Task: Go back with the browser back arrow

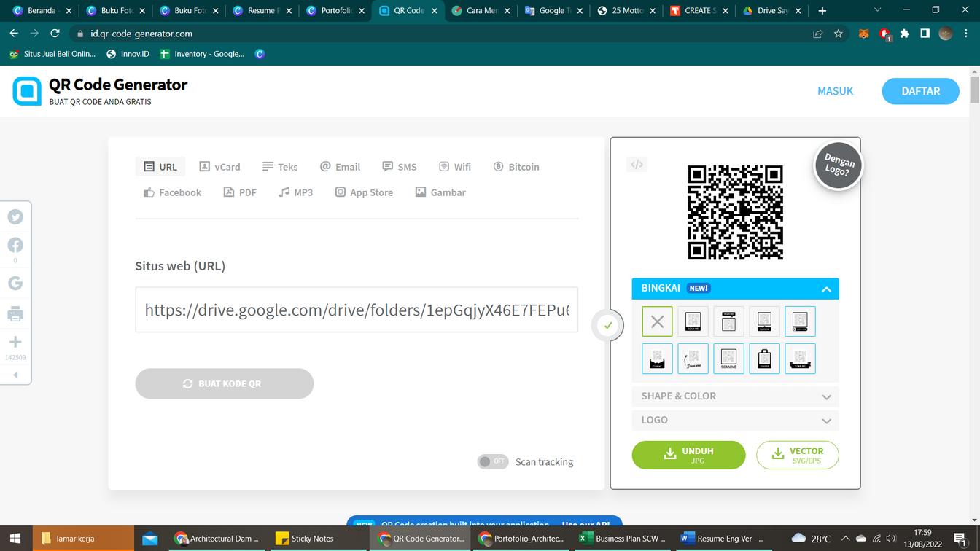Action: [x=14, y=34]
